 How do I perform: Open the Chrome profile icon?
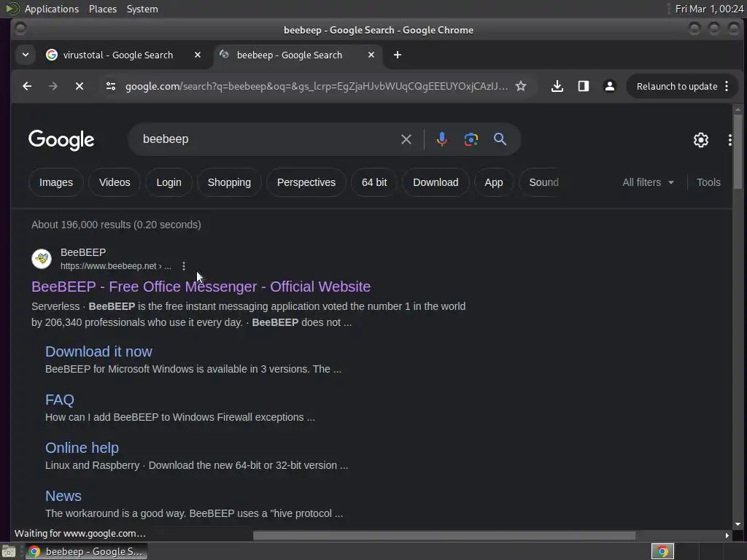point(609,86)
